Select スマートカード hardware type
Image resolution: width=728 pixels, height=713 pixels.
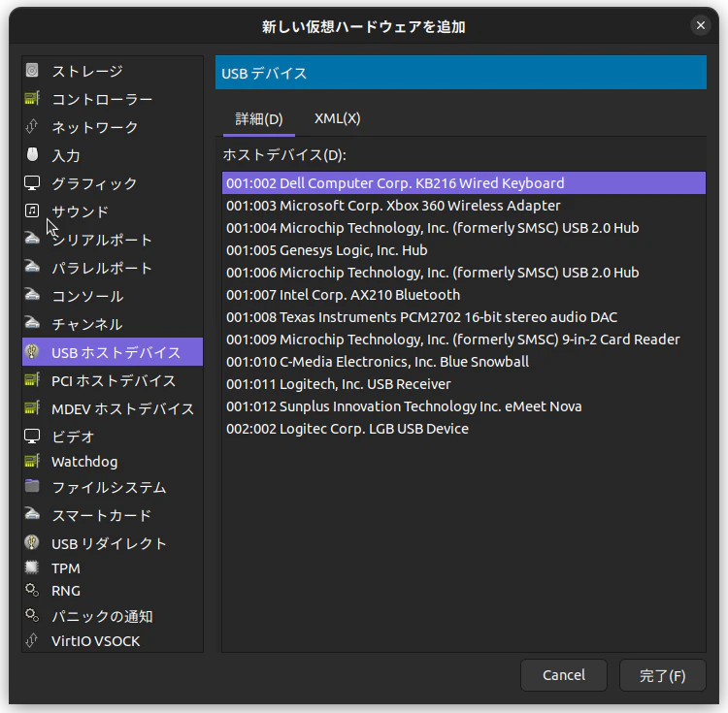[x=113, y=515]
